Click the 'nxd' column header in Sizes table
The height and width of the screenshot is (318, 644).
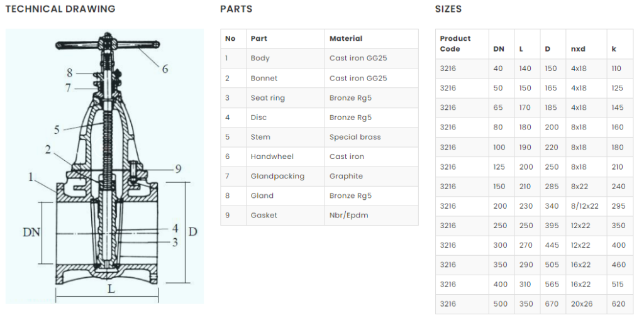pos(578,48)
